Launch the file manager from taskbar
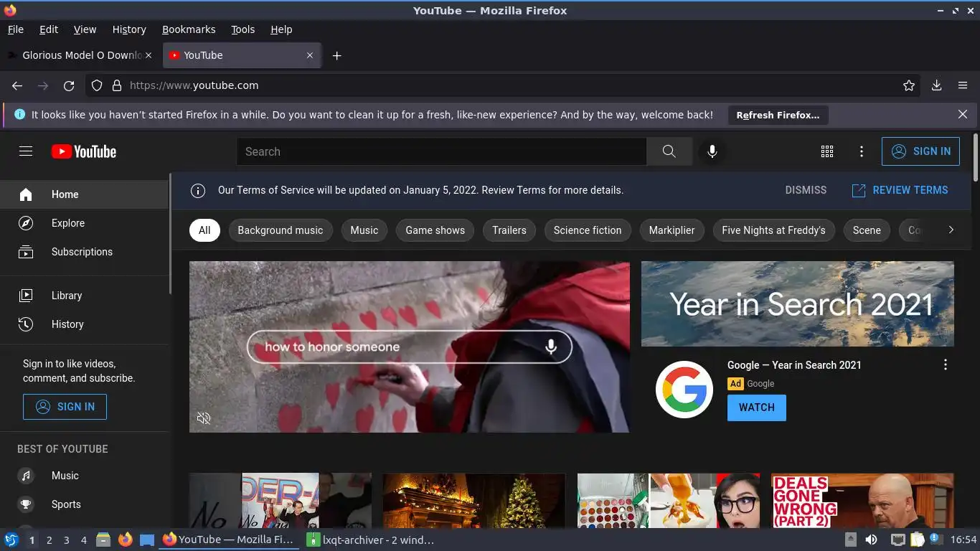 point(103,540)
